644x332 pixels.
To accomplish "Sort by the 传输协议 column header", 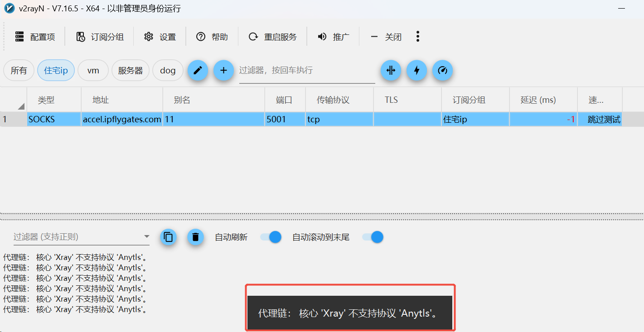I will click(x=339, y=100).
